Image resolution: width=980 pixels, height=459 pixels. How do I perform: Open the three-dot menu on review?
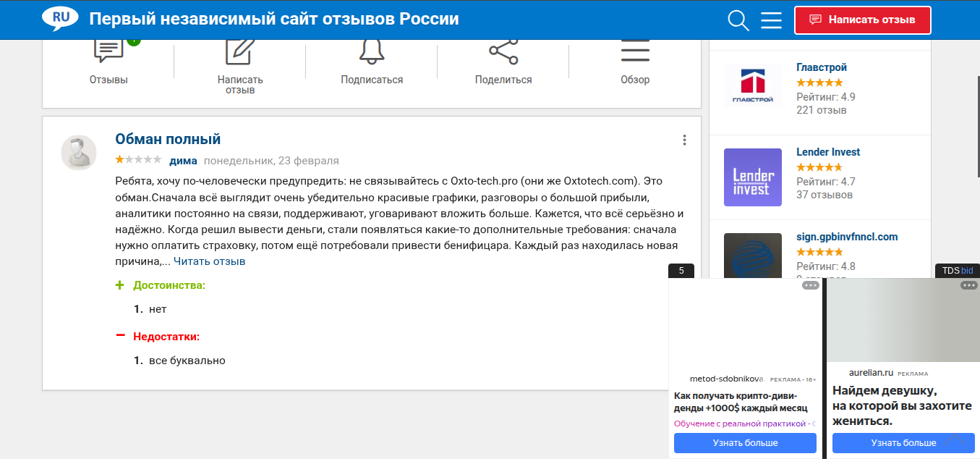tap(684, 140)
